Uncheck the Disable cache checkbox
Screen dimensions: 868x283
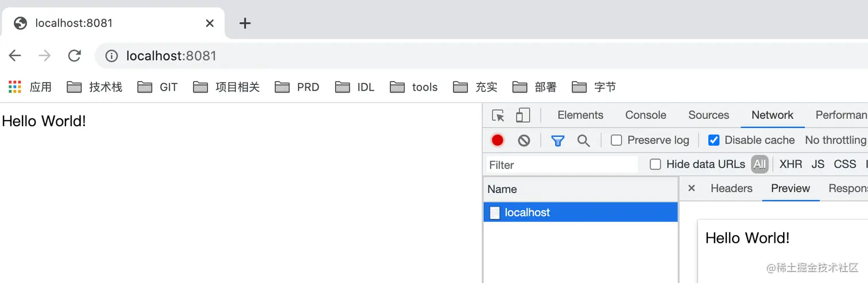coord(714,140)
